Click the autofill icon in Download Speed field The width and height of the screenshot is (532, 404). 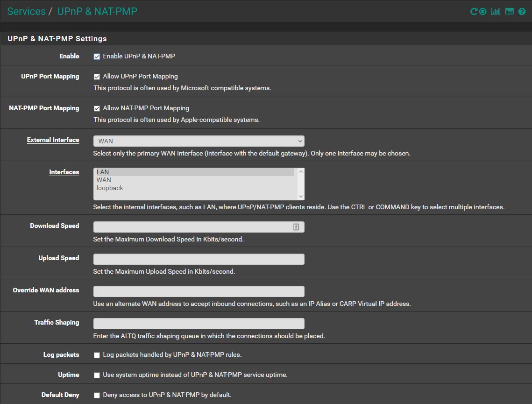coord(296,227)
